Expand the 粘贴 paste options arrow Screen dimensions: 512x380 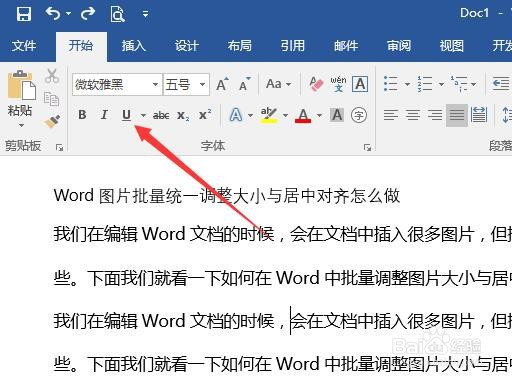[x=21, y=126]
